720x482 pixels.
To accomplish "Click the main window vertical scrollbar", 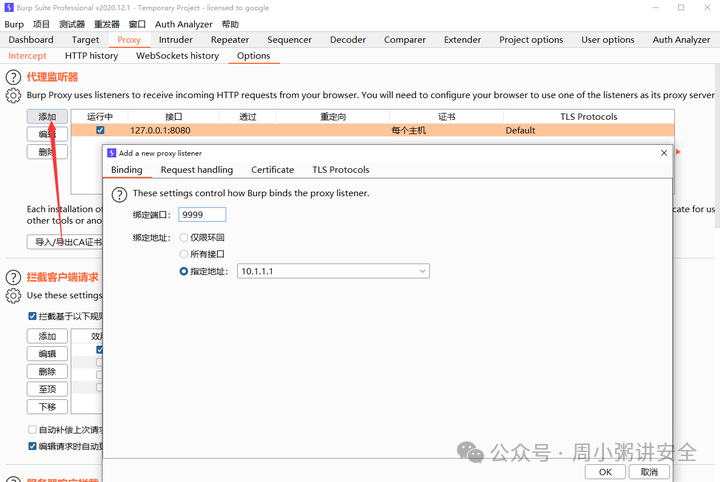I will coord(717,147).
